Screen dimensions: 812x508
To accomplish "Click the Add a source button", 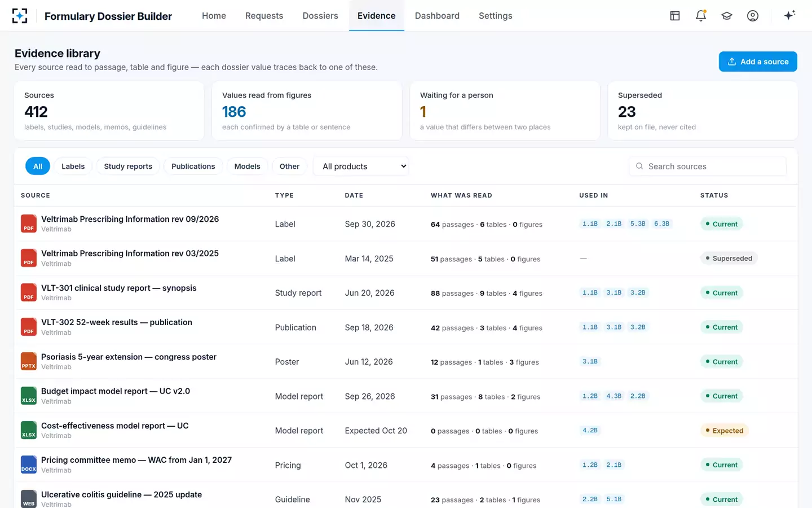I will click(x=758, y=62).
